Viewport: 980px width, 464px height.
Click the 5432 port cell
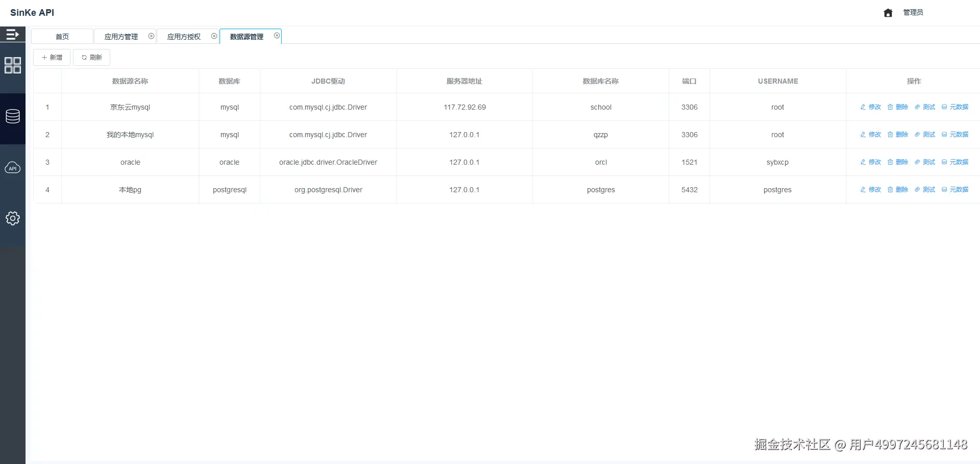click(x=689, y=190)
